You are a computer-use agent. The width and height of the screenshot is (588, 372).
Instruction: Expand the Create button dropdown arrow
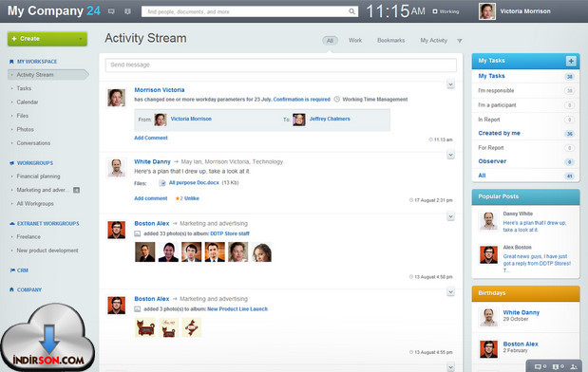(x=80, y=39)
